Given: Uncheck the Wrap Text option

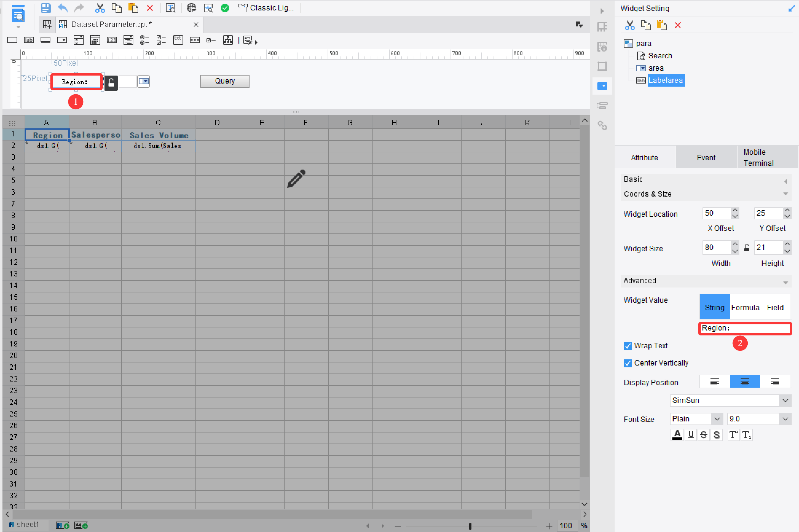Looking at the screenshot, I should tap(627, 346).
